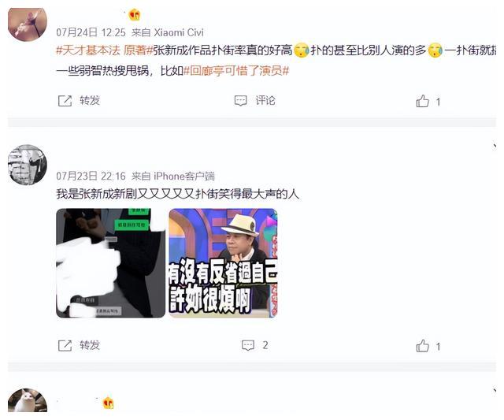Click the repost icon on the second post

pos(65,346)
